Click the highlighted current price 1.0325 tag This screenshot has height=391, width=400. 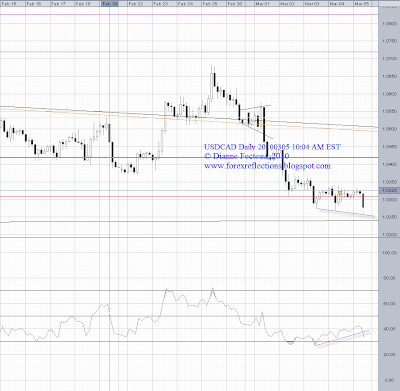389,190
